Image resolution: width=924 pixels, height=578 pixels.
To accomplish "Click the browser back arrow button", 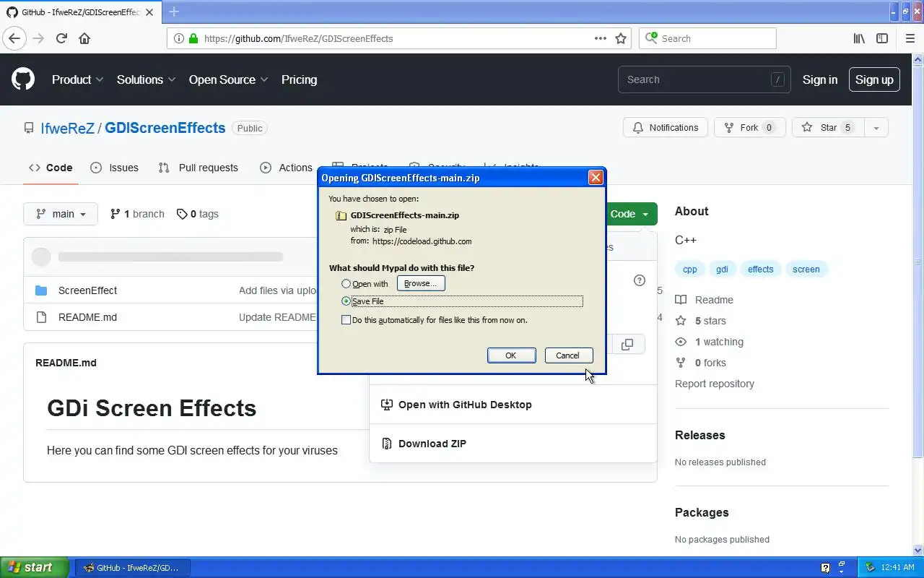I will click(14, 38).
